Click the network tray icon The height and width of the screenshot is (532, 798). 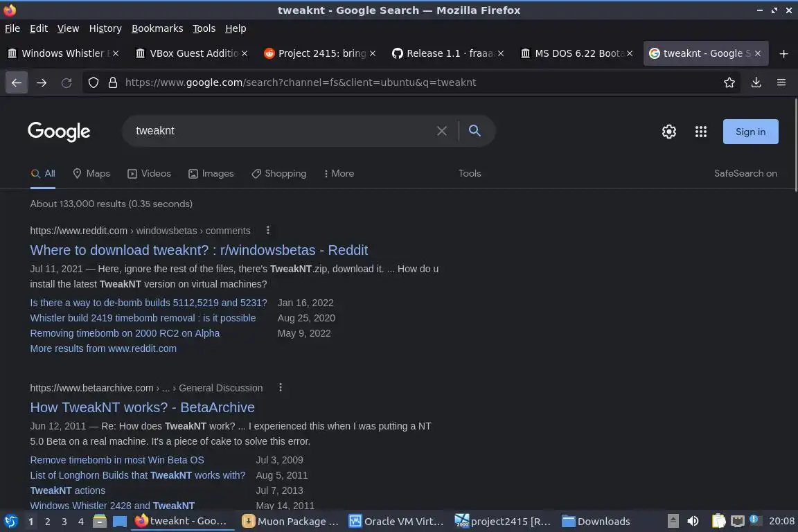point(738,522)
